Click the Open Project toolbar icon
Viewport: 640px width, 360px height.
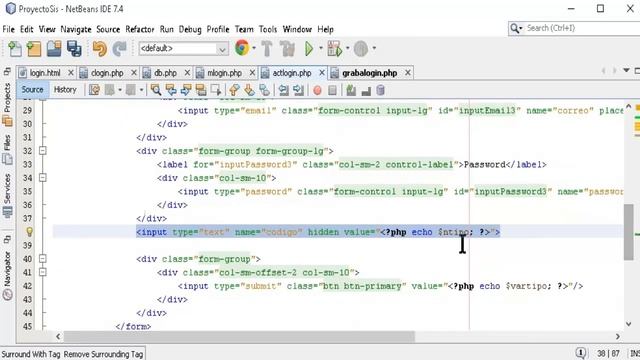point(54,49)
